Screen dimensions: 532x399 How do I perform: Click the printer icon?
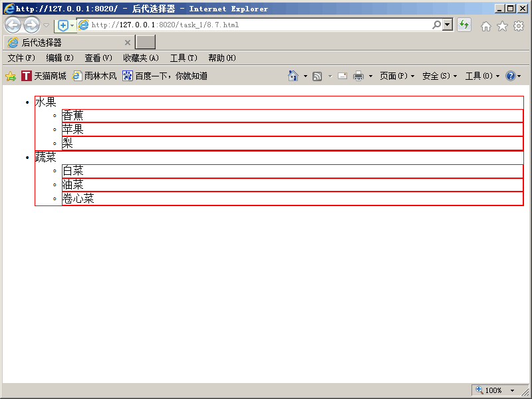[358, 76]
